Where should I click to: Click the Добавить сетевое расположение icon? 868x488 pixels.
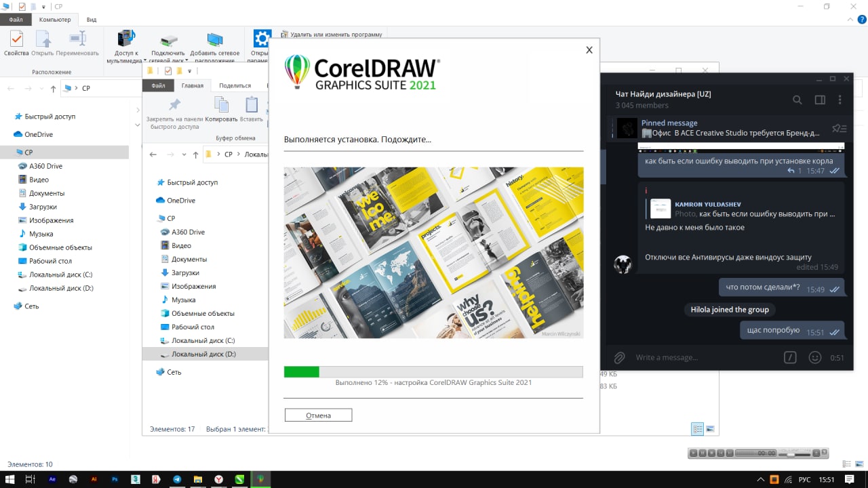pos(214,47)
